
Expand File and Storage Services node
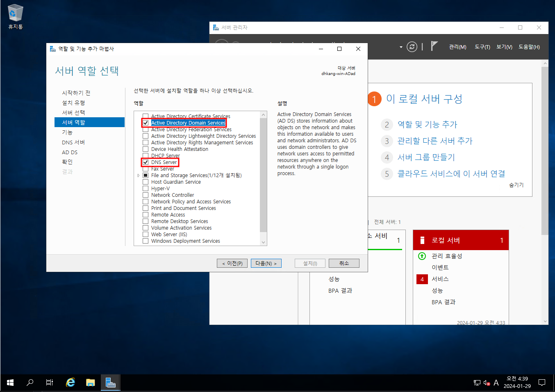(139, 175)
